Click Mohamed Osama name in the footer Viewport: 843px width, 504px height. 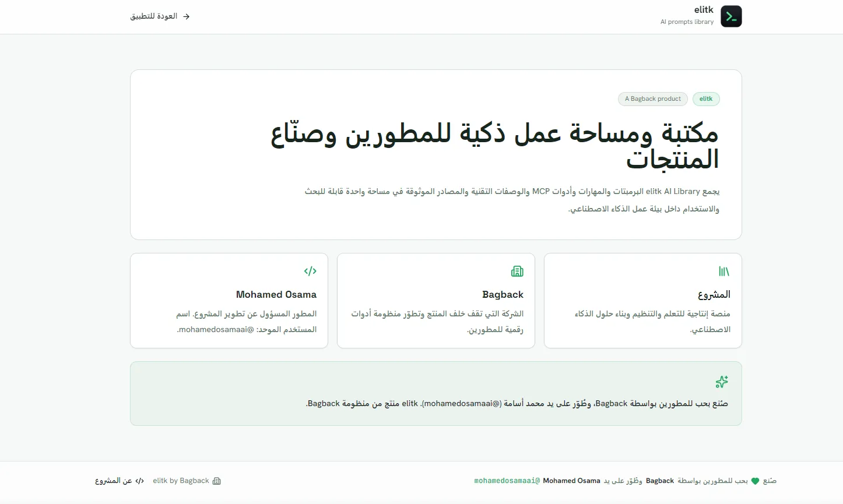click(572, 481)
